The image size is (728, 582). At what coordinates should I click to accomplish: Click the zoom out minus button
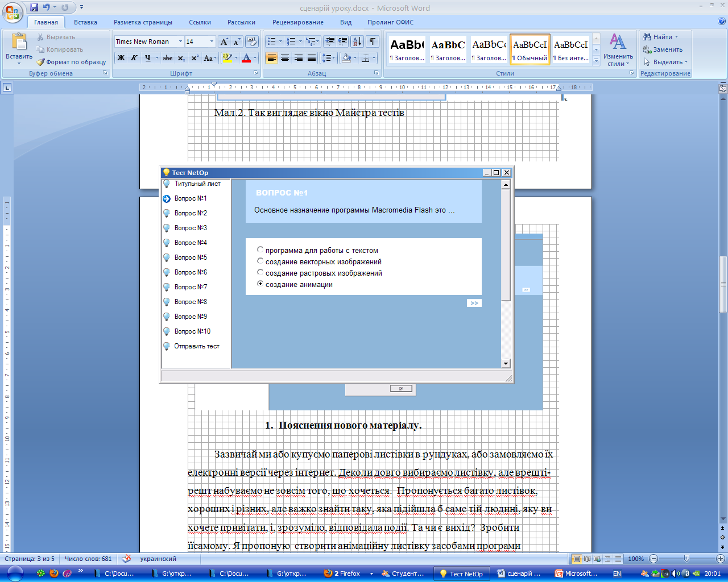[x=653, y=559]
